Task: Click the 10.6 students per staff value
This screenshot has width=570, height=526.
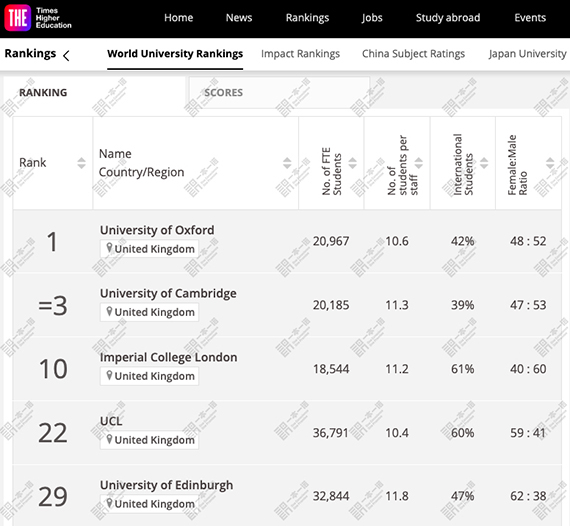Action: point(397,241)
